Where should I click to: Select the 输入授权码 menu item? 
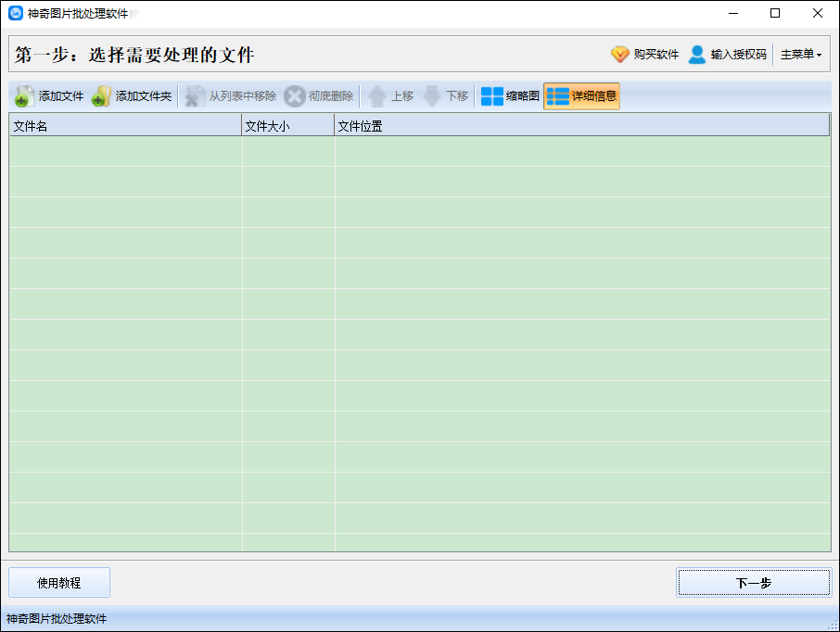(x=739, y=54)
